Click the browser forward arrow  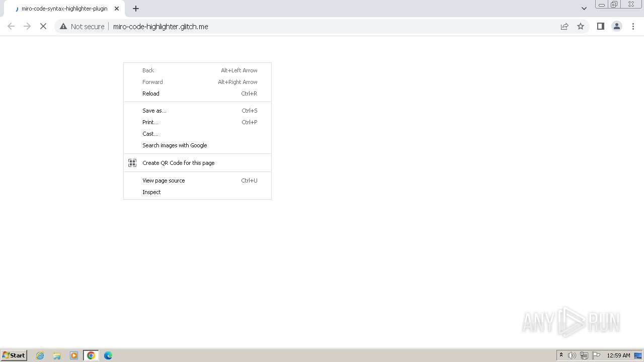point(27,27)
